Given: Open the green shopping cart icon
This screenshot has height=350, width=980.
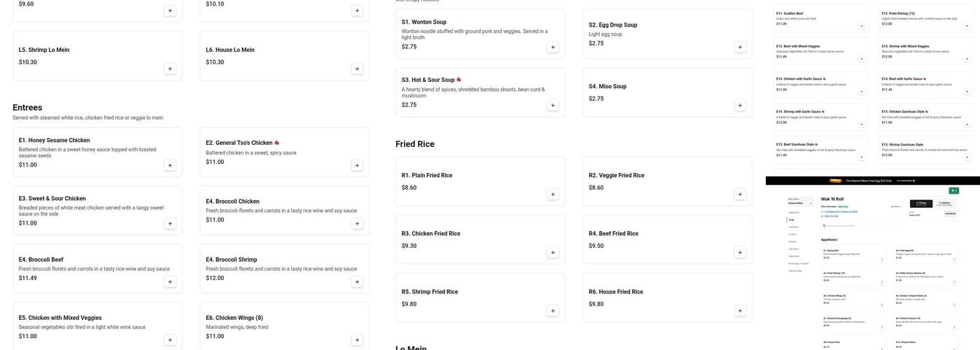Looking at the screenshot, I should pyautogui.click(x=953, y=190).
